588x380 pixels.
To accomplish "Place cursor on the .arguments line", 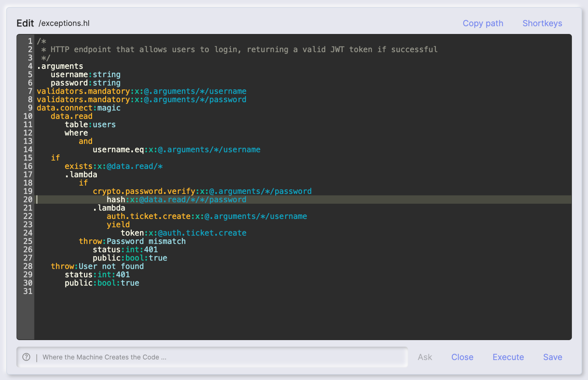I will [x=60, y=66].
